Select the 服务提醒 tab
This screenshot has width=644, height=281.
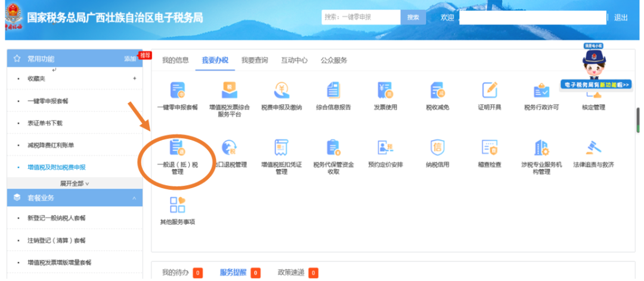tap(233, 273)
